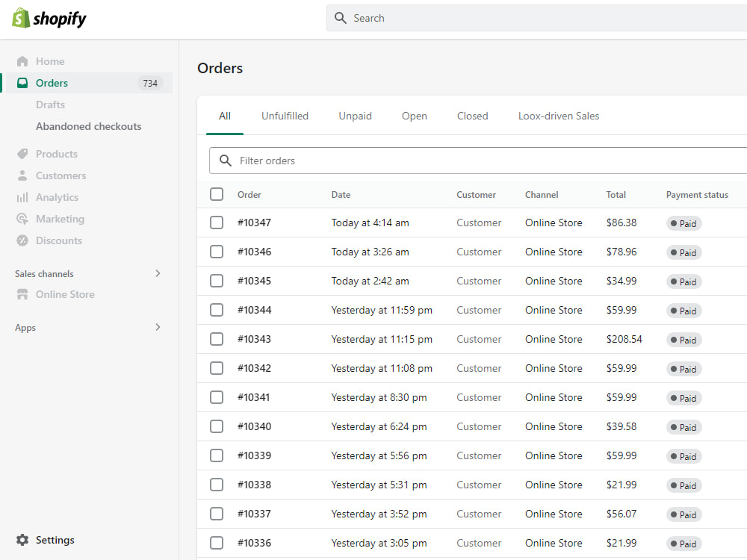Screen dimensions: 747x560
Task: Select checkbox of order #10345
Action: coord(217,281)
